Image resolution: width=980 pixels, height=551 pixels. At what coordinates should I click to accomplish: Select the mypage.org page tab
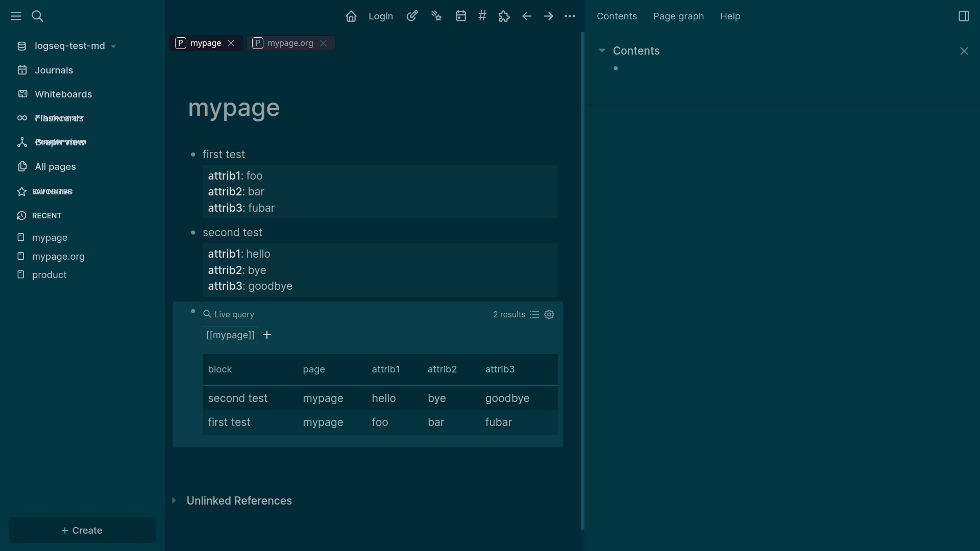pos(290,43)
